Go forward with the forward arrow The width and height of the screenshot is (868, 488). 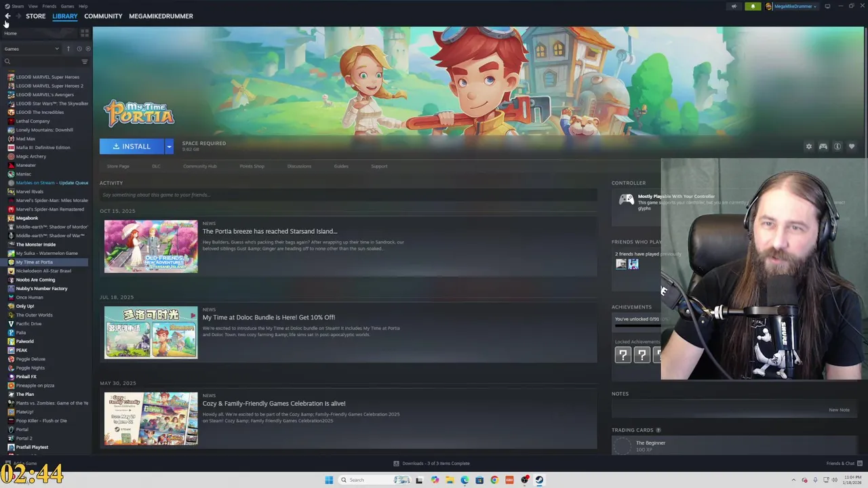coord(18,16)
